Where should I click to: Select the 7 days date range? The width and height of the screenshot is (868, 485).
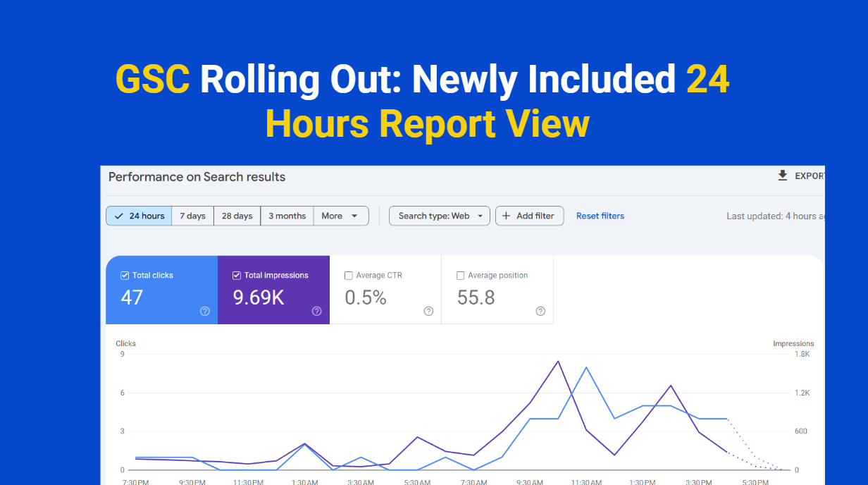click(x=192, y=216)
